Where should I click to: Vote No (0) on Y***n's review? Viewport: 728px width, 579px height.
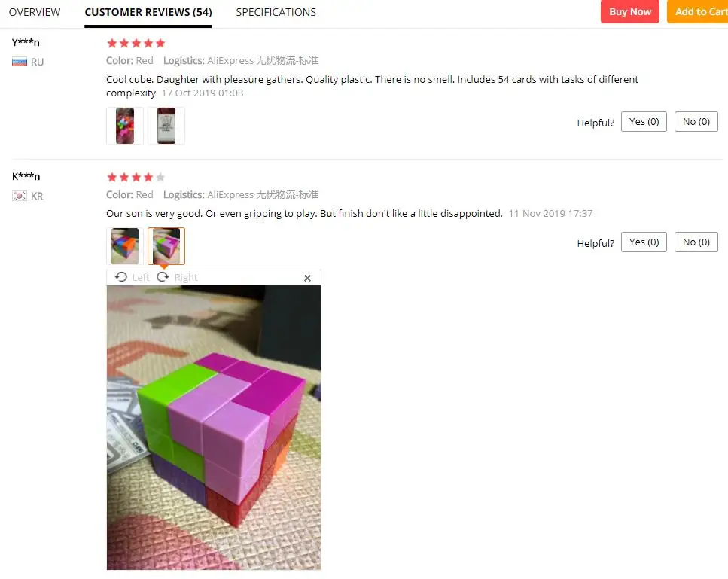tap(696, 122)
